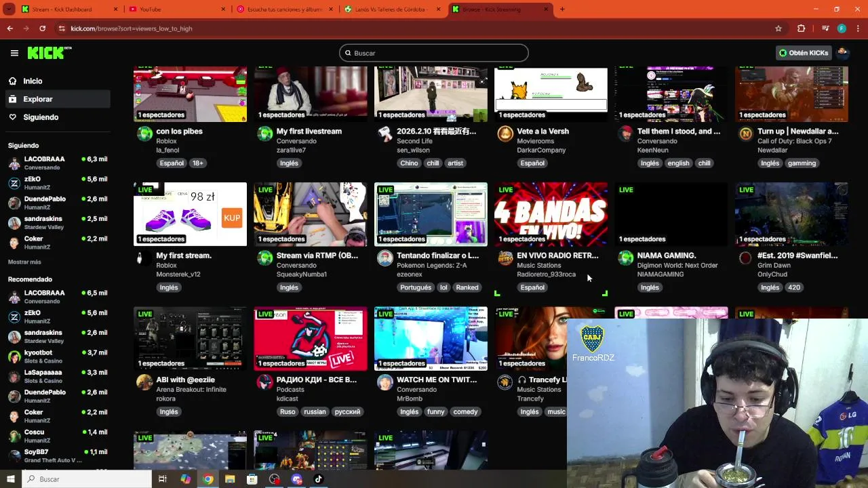Click la_fenol streamer avatar icon
This screenshot has height=488, width=868.
tap(144, 134)
